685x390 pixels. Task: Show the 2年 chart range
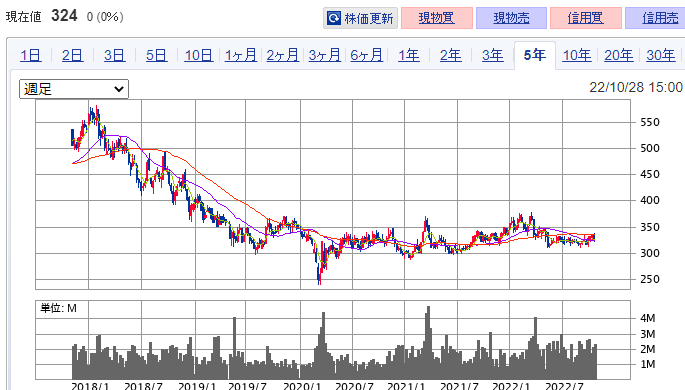pyautogui.click(x=450, y=55)
